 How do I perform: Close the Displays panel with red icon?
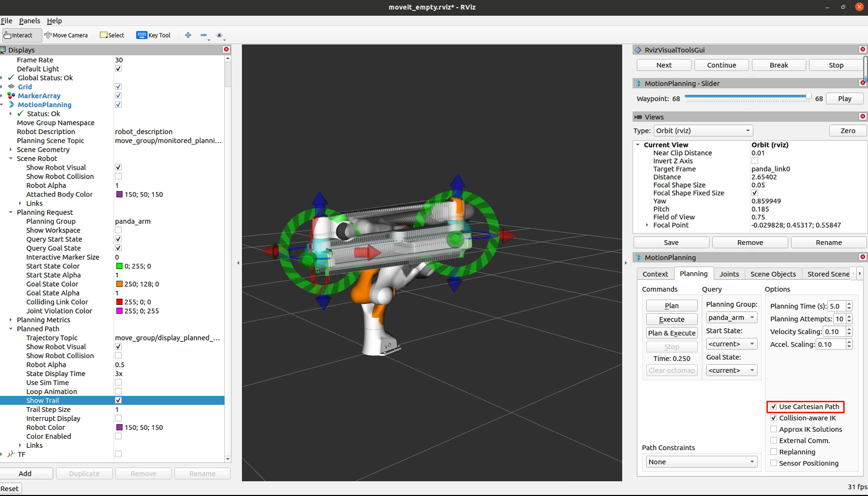click(x=226, y=49)
